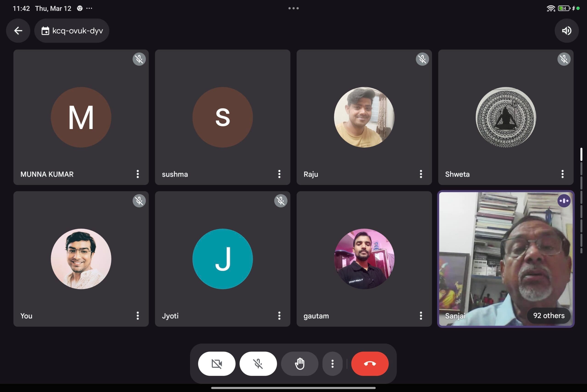Show the 92 others participants

(548, 315)
